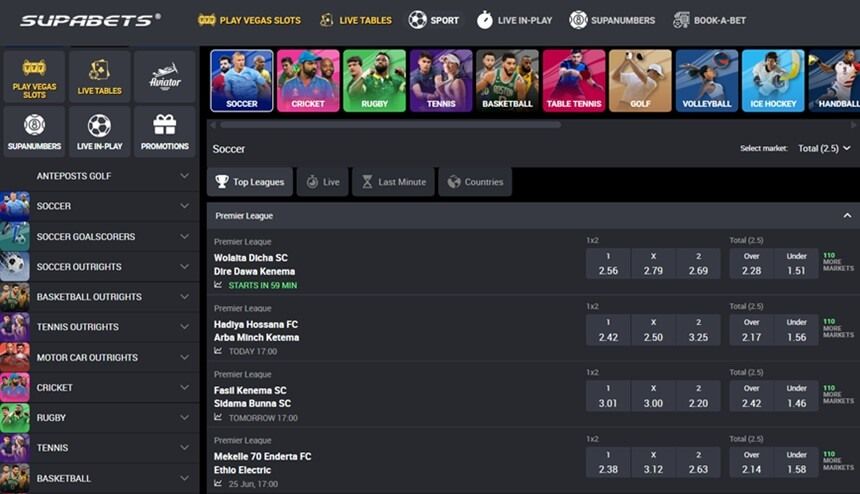The width and height of the screenshot is (860, 494).
Task: Pick Over 2.17 for Hadiya Hossana match
Action: tap(751, 330)
